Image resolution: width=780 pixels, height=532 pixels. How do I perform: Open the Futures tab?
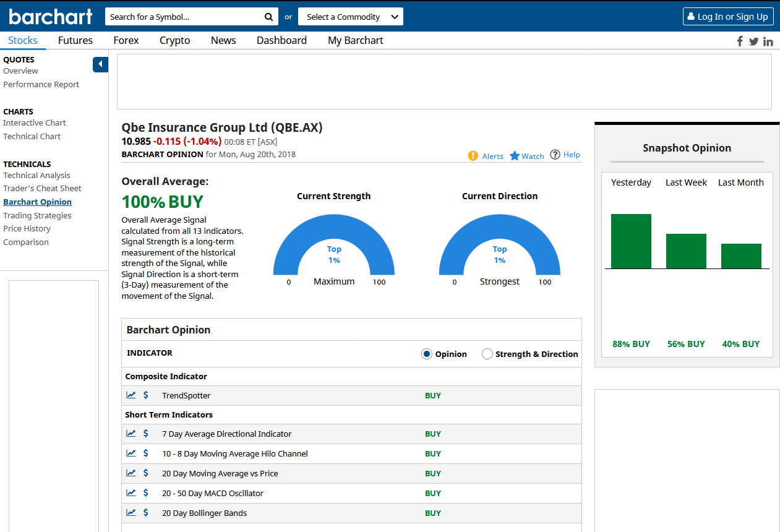(75, 40)
